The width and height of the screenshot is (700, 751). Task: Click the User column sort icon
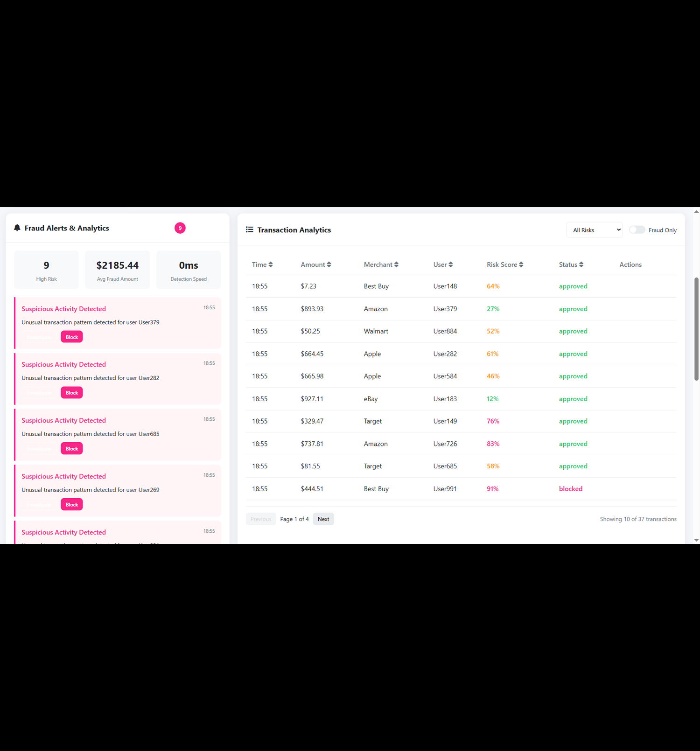tap(450, 264)
